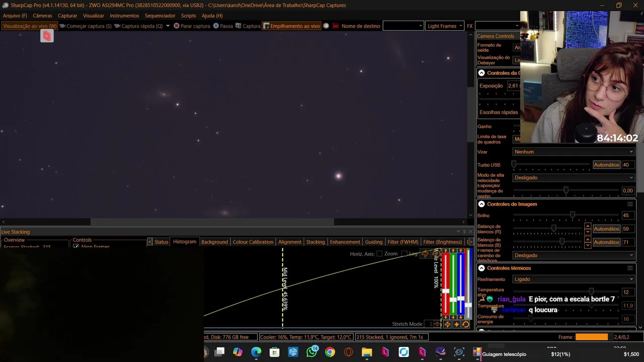Click the round white icon after Empilhamento ao vivo
The height and width of the screenshot is (362, 644).
pos(326,26)
